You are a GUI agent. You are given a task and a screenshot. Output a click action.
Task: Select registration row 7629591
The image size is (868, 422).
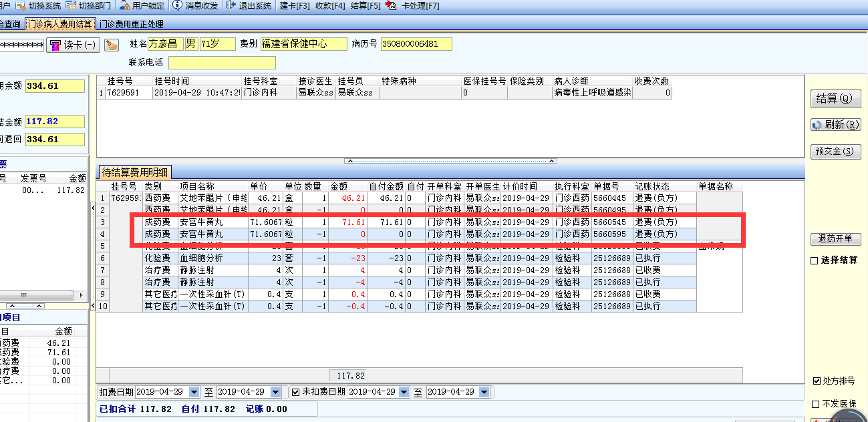click(x=384, y=93)
